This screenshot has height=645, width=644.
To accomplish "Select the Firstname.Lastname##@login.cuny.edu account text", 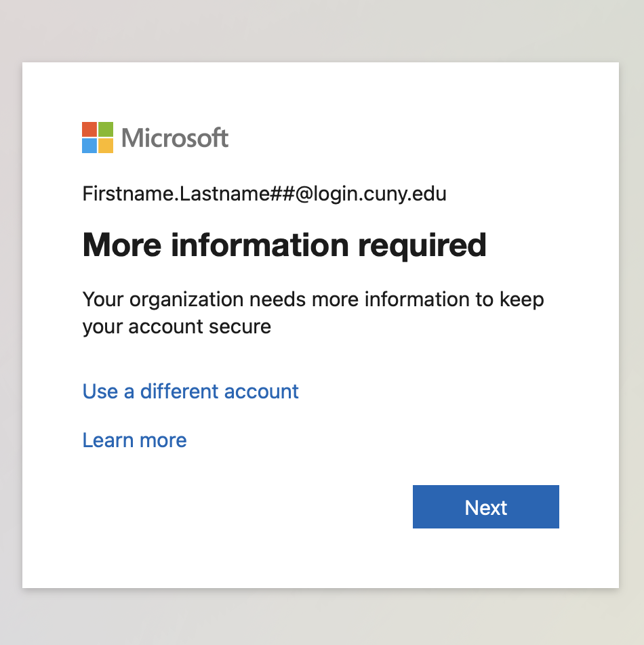I will click(x=264, y=194).
